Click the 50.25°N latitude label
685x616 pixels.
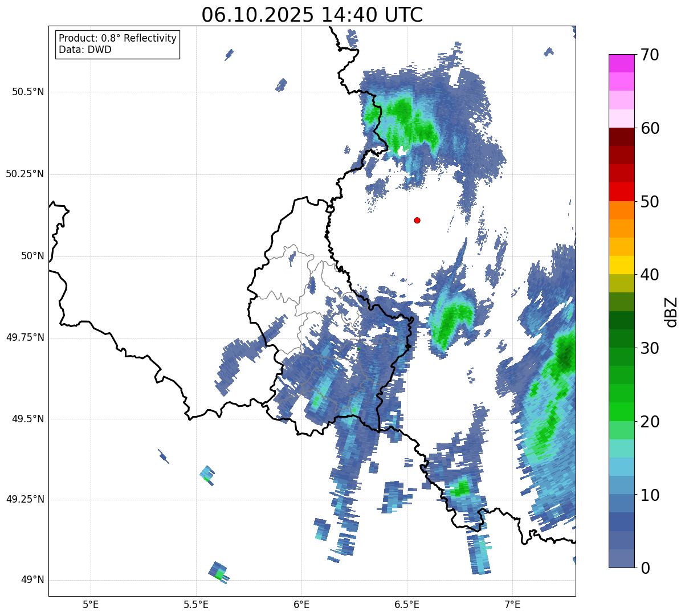(25, 174)
